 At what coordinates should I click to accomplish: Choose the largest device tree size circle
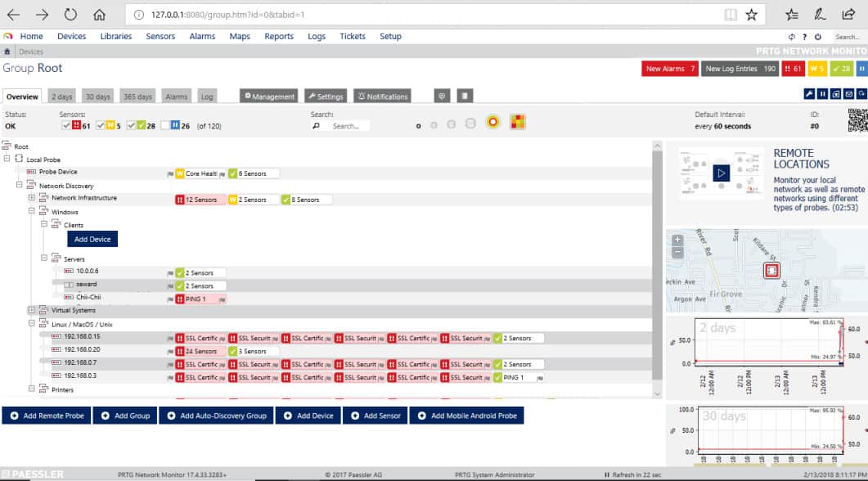(x=470, y=124)
